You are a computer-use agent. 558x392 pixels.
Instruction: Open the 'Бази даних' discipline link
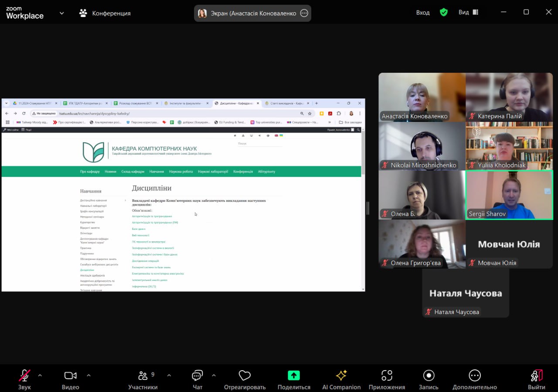click(x=139, y=229)
